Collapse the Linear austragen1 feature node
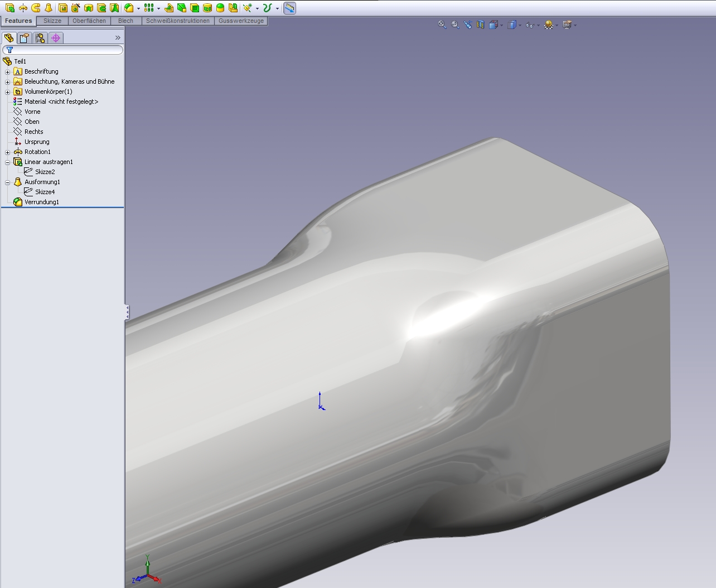The width and height of the screenshot is (716, 588). pyautogui.click(x=7, y=162)
